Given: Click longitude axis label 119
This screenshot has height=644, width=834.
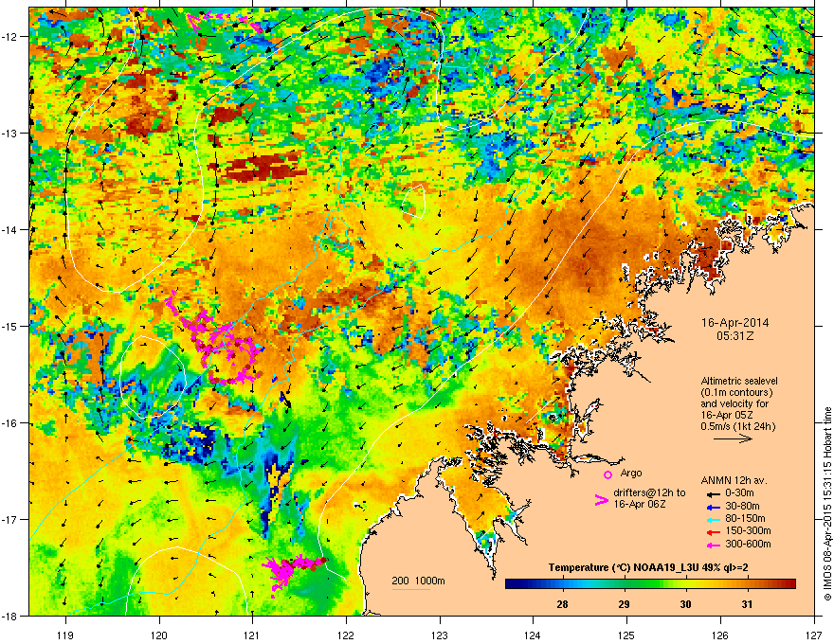Looking at the screenshot, I should pos(65,635).
